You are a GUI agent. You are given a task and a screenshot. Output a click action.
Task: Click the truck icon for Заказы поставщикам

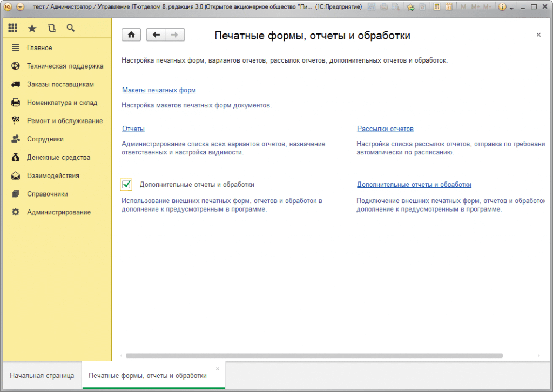pos(16,84)
